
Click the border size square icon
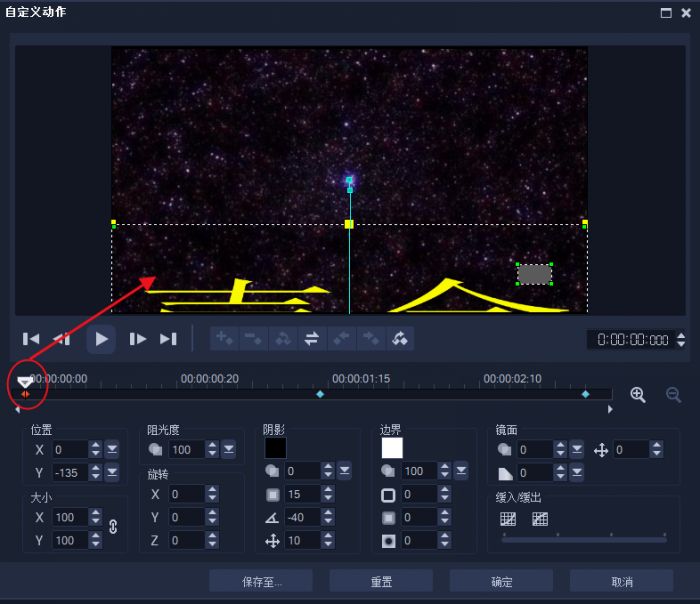coord(388,495)
